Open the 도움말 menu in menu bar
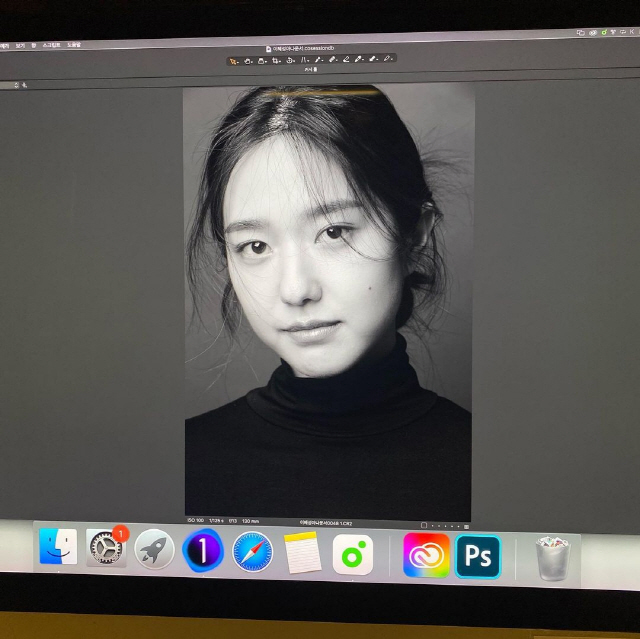The image size is (640, 639). click(74, 45)
